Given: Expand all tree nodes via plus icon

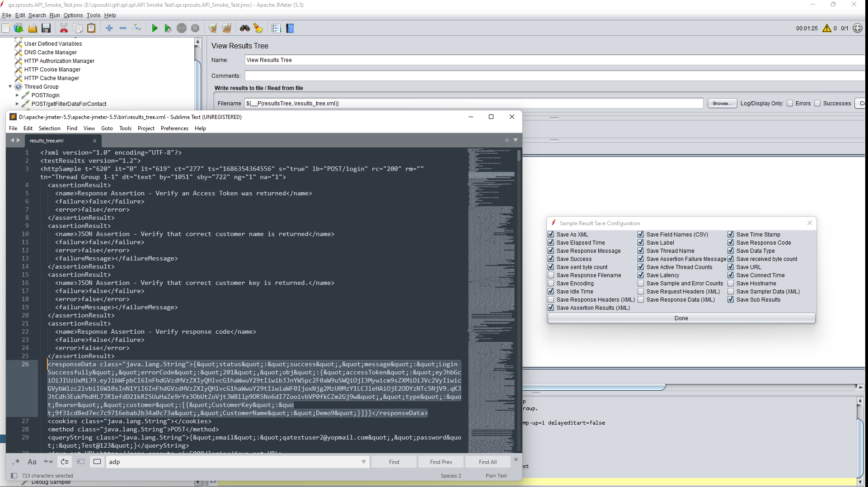Looking at the screenshot, I should pos(109,28).
